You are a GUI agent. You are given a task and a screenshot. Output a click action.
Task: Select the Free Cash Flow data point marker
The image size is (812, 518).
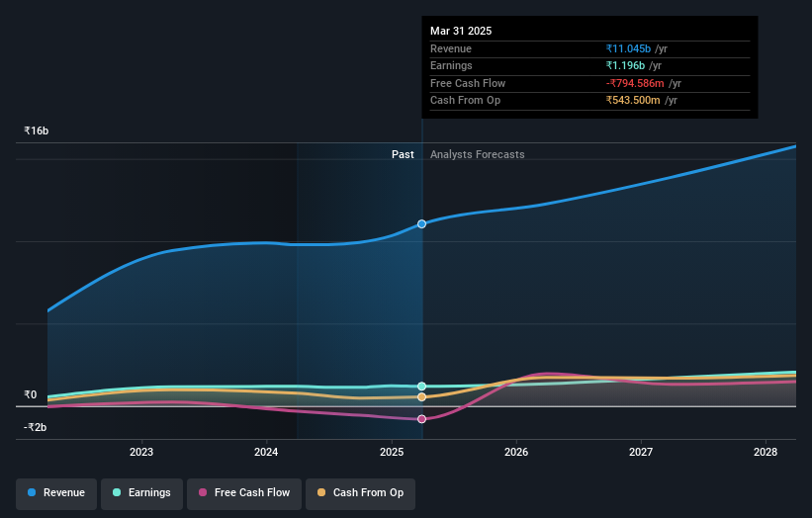(x=422, y=419)
